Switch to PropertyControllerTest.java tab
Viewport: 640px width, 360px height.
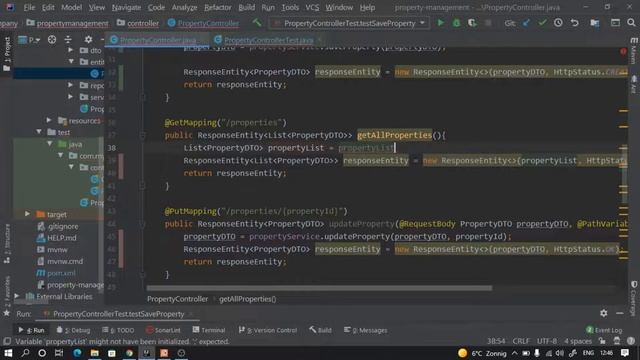[269, 40]
